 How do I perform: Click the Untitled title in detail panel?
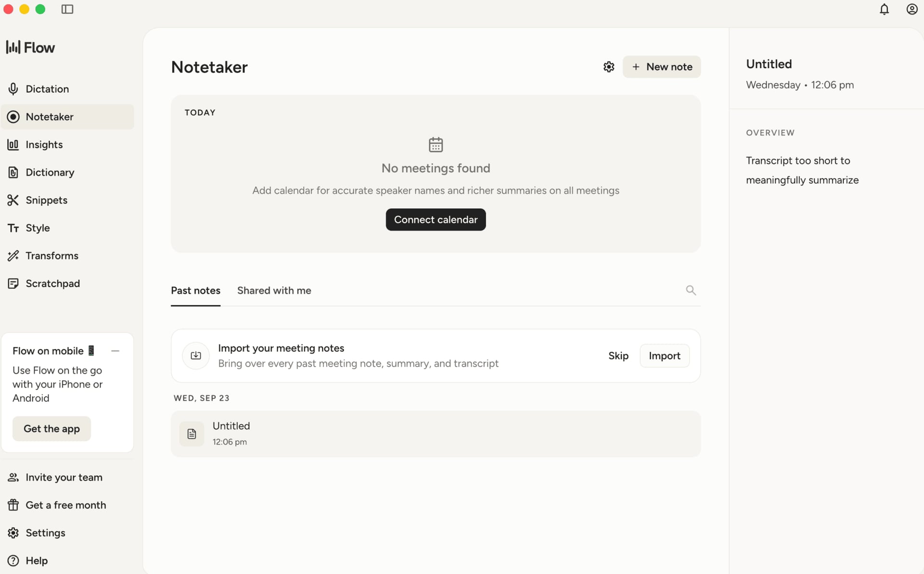click(x=769, y=64)
